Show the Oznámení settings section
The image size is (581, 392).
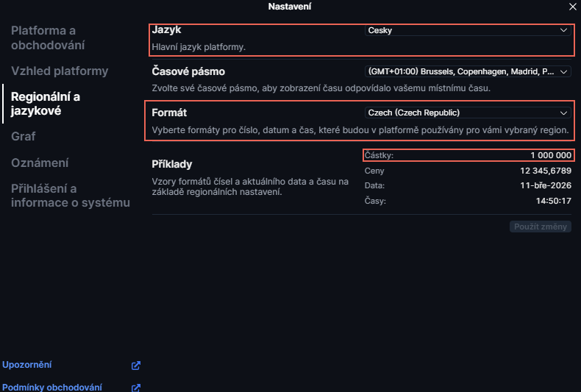tap(40, 163)
